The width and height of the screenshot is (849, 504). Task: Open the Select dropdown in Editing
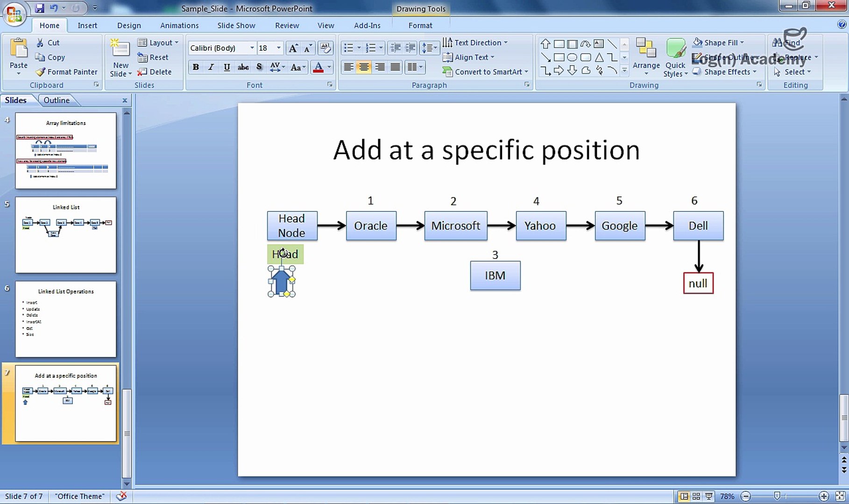tap(792, 71)
